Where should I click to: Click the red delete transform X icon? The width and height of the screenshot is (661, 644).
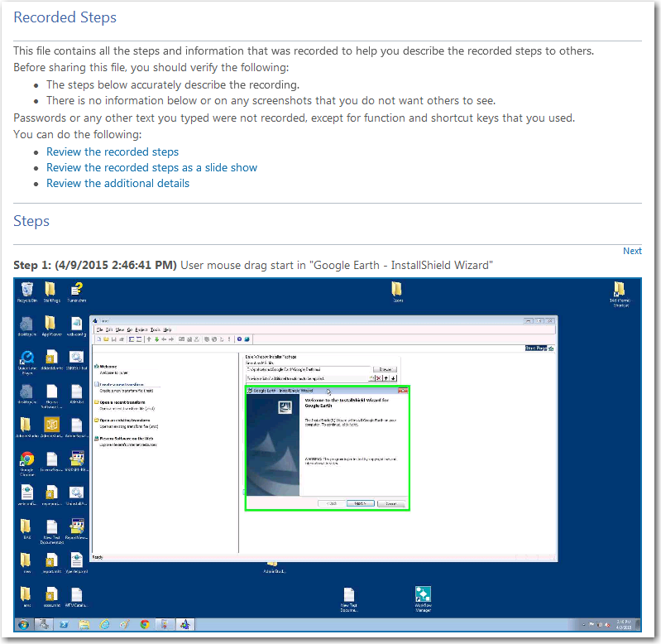(379, 378)
